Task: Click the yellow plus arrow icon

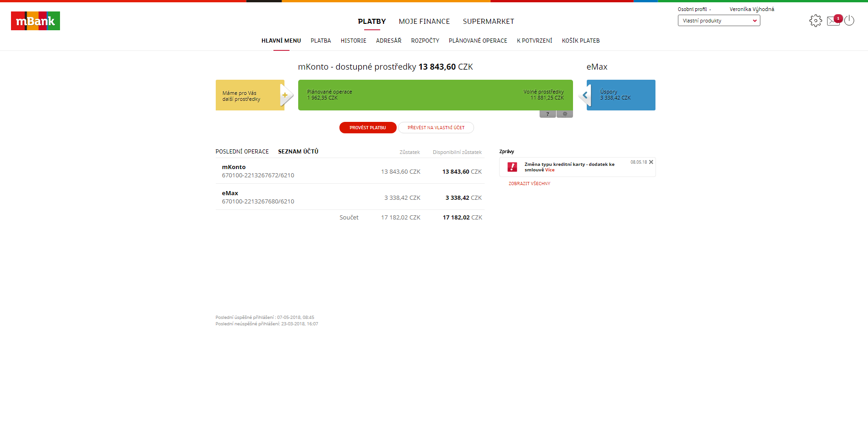Action: [x=286, y=95]
